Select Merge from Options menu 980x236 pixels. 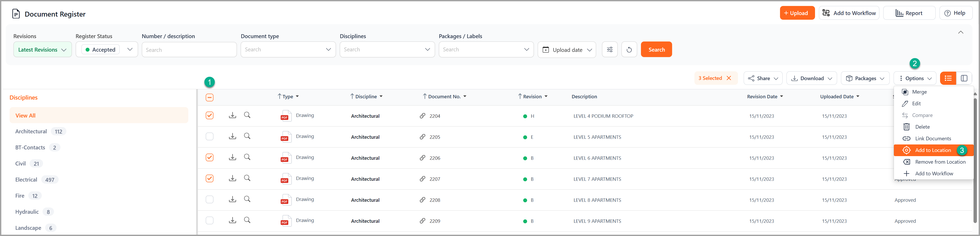click(x=933, y=92)
